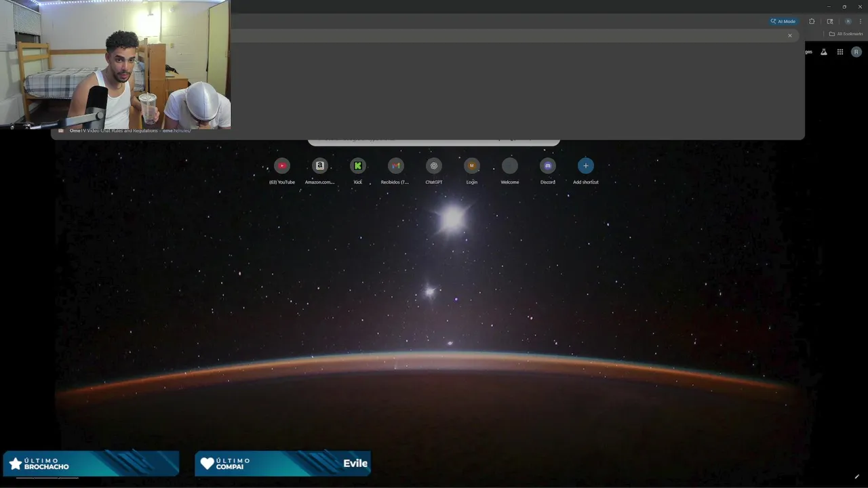The width and height of the screenshot is (868, 488).
Task: Clear the address bar with the X
Action: (789, 35)
